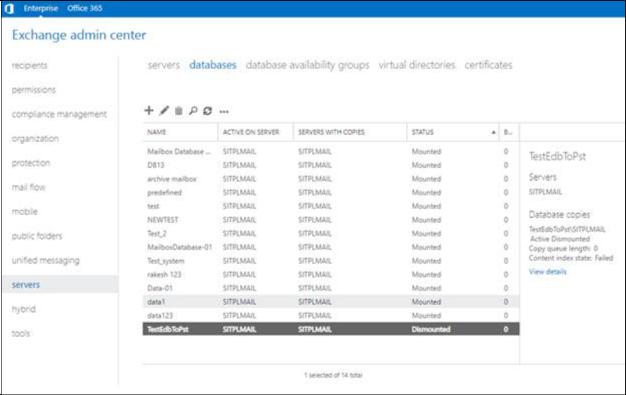Viewport: 626px width, 395px height.
Task: Select the MailboxDatabase-01 row
Action: click(x=331, y=247)
